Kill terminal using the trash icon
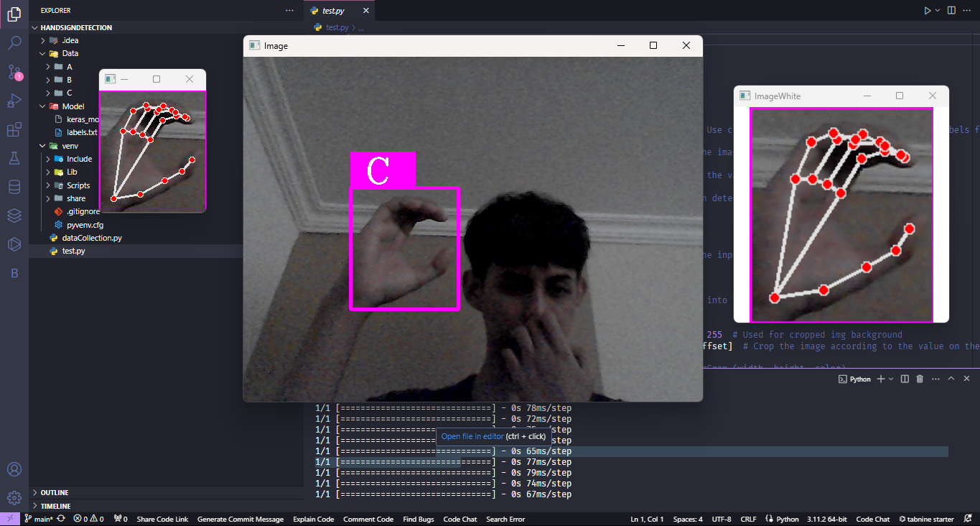The image size is (980, 526). click(920, 379)
